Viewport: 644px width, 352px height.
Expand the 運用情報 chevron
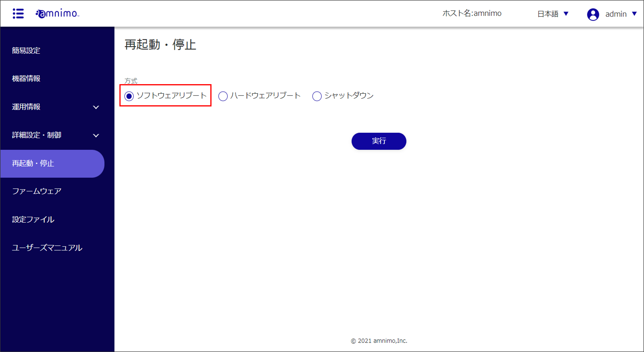tap(96, 107)
